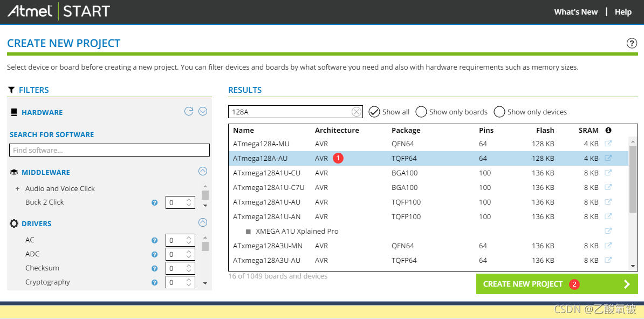This screenshot has width=644, height=319.
Task: Click the Find software search field
Action: click(x=109, y=150)
